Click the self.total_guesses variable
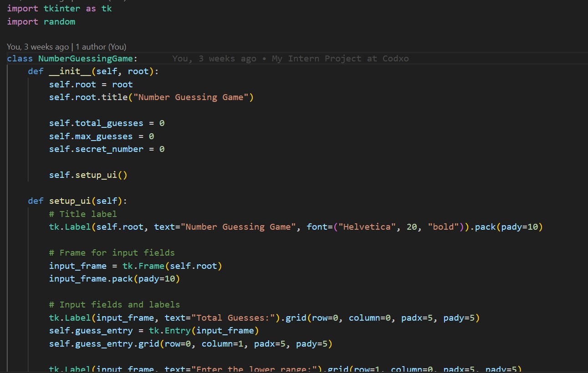The width and height of the screenshot is (588, 373). coord(102,123)
